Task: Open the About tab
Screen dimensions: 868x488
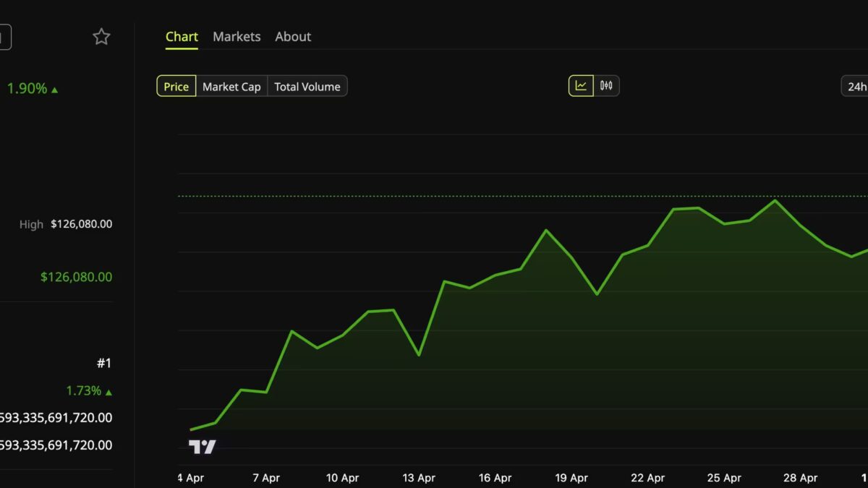Action: click(293, 37)
